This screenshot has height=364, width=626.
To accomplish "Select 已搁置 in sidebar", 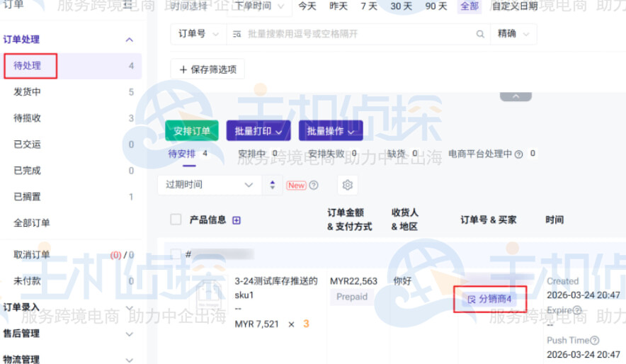I will 72,197.
